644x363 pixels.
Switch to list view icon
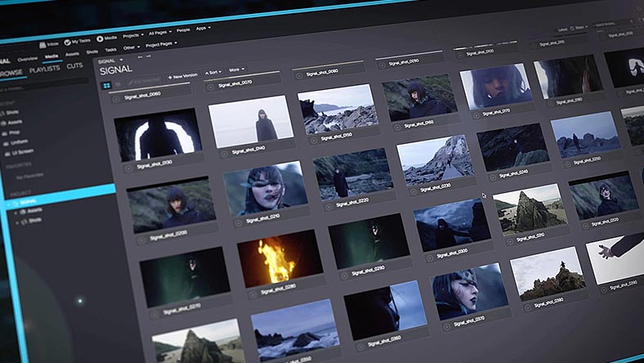[118, 84]
